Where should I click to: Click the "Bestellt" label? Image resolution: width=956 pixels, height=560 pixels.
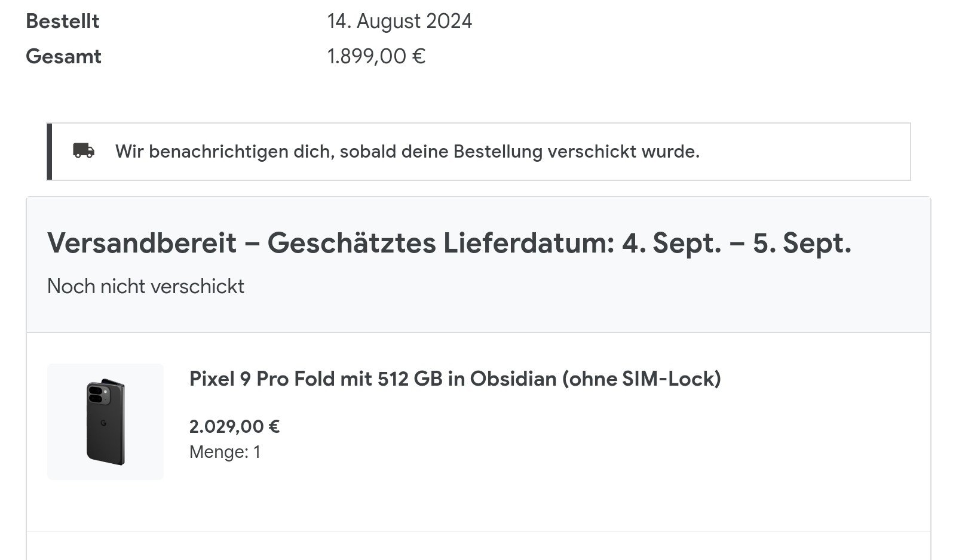click(63, 21)
